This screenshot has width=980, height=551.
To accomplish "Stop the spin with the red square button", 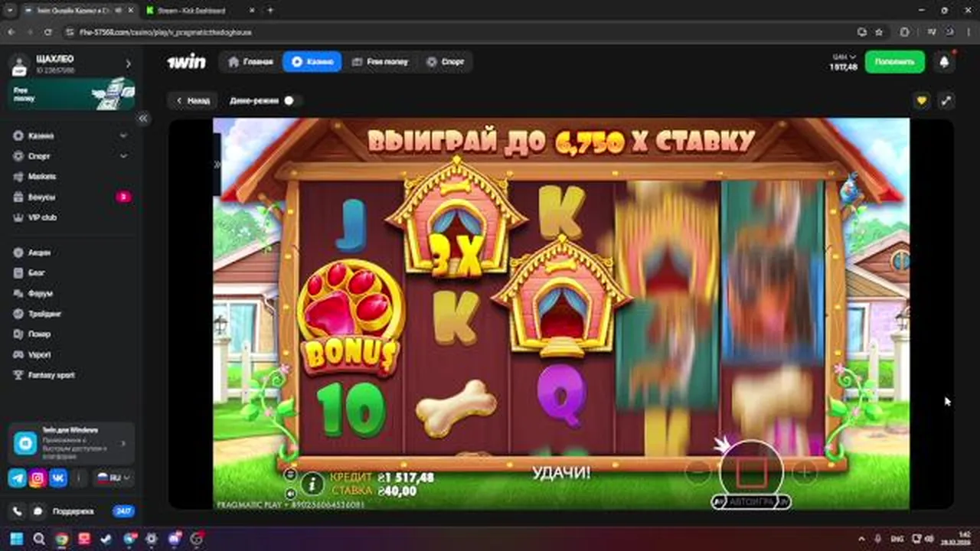I will [x=751, y=473].
